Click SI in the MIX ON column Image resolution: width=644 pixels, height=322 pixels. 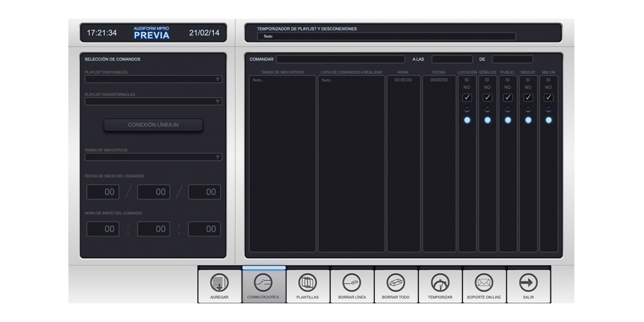[548, 80]
